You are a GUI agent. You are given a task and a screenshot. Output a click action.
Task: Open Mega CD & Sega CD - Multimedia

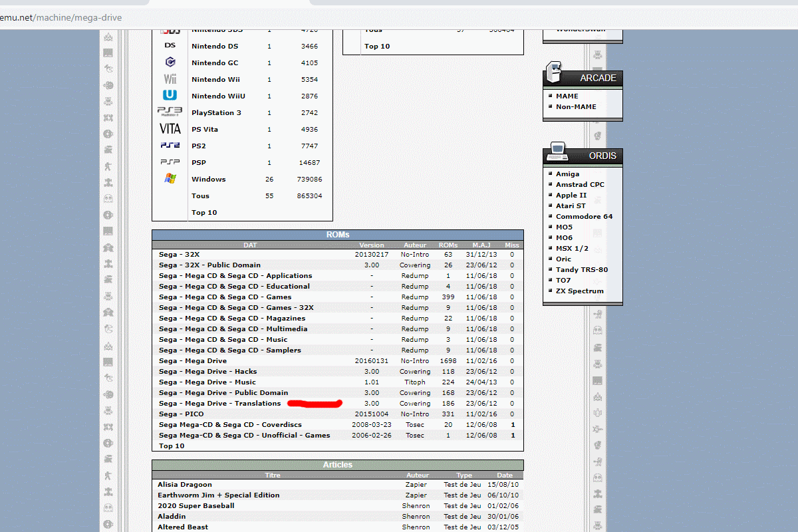233,329
